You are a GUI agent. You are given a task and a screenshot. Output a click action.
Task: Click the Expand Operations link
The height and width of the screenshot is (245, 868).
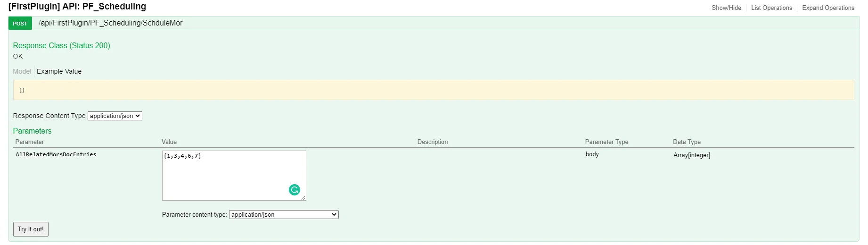click(x=827, y=8)
